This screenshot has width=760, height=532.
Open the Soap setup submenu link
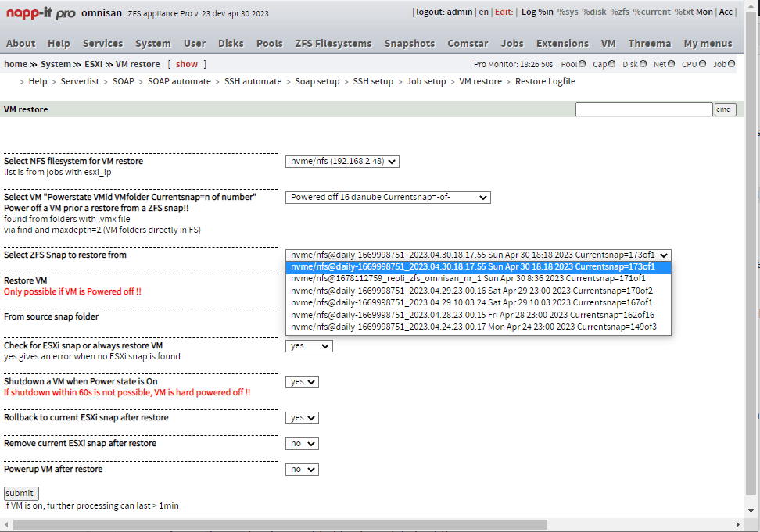click(317, 81)
